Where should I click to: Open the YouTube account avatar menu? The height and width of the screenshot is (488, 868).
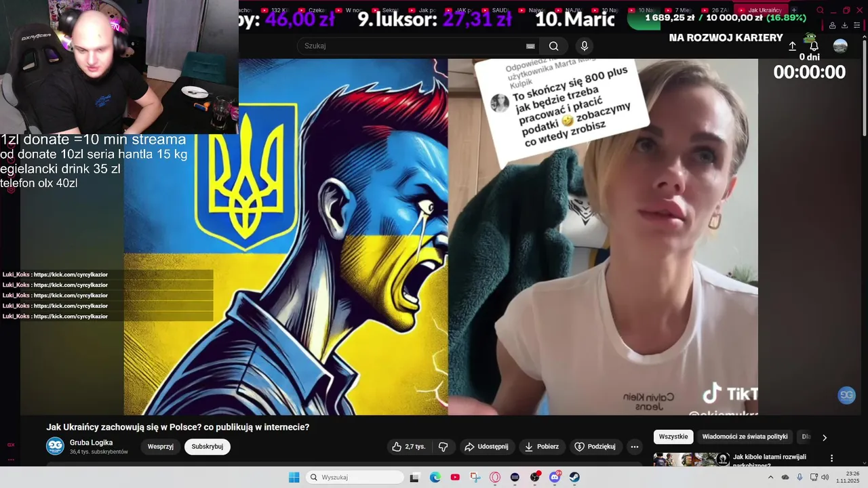point(840,46)
